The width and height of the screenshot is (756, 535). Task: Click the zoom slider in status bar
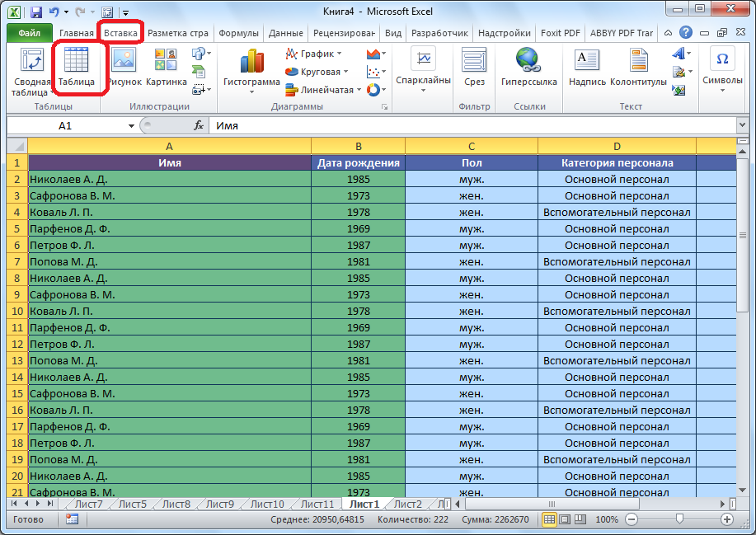tap(678, 520)
